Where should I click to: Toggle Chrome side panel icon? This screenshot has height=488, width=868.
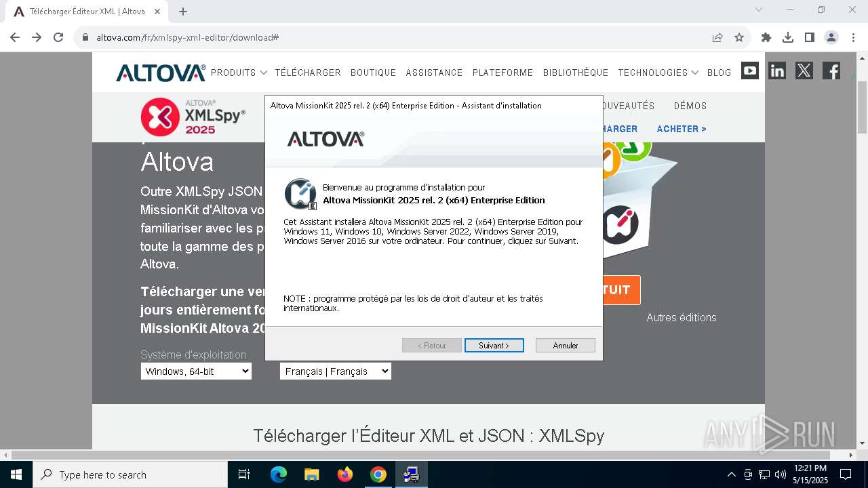(x=810, y=37)
